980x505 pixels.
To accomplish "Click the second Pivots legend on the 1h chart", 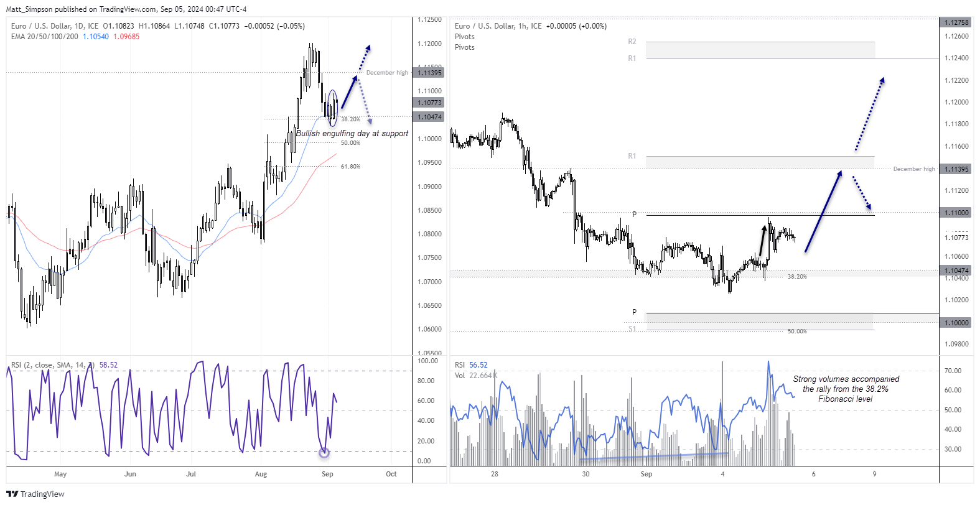I will (x=465, y=47).
